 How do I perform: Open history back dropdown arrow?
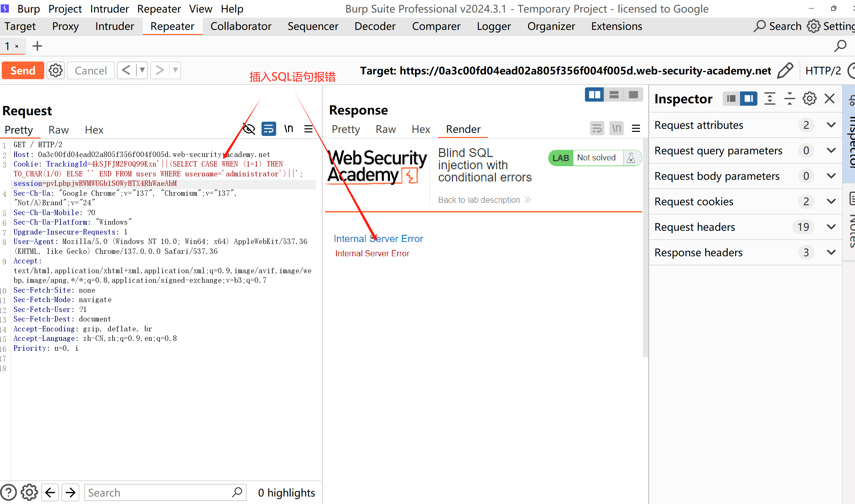coord(142,71)
